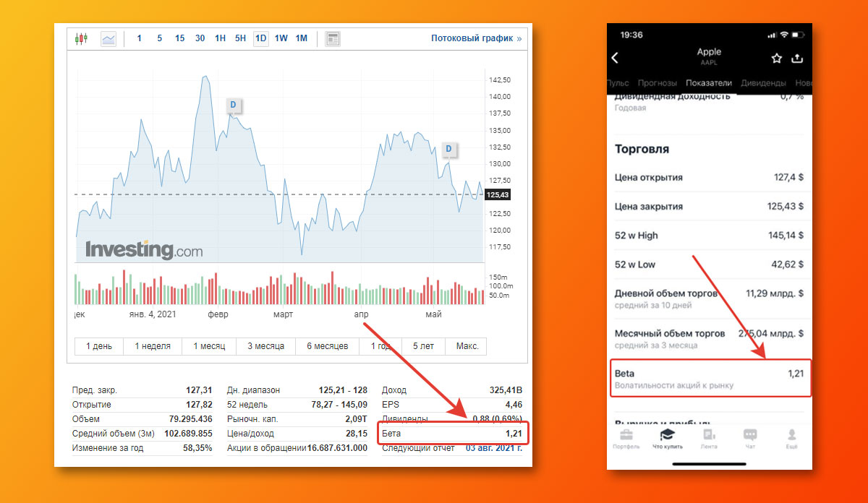Open the Портфель bottom tab
The image size is (868, 503).
(x=626, y=439)
